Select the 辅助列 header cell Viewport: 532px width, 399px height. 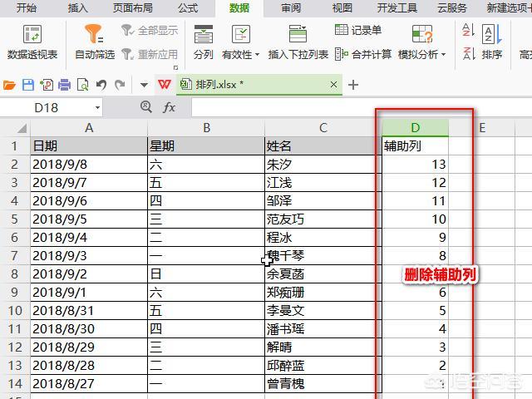pyautogui.click(x=416, y=146)
